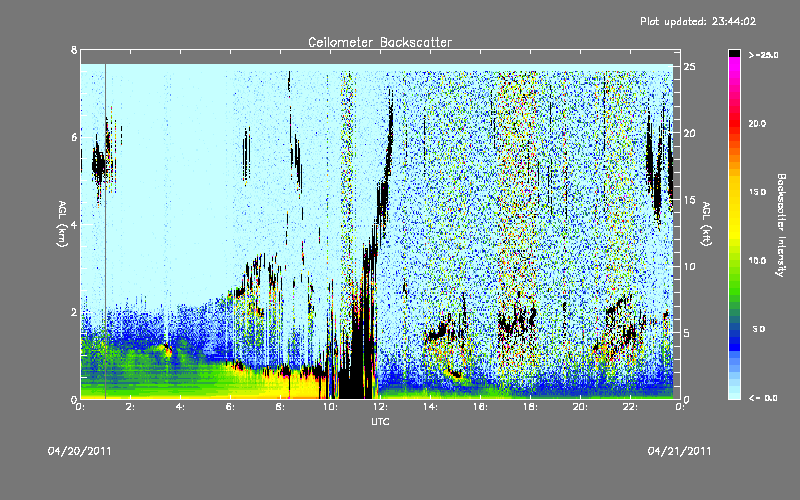This screenshot has width=800, height=500.
Task: Pick the pale cyan bottom of the colorbar
Action: 734,394
